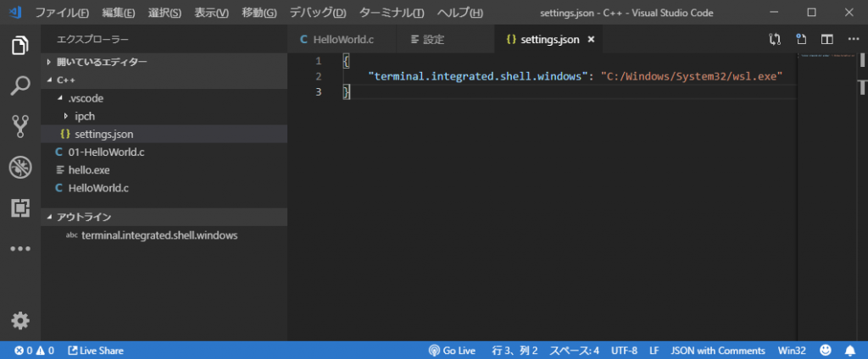The image size is (868, 359).
Task: Switch to the HelloWorld.c editor tab
Action: coord(342,39)
